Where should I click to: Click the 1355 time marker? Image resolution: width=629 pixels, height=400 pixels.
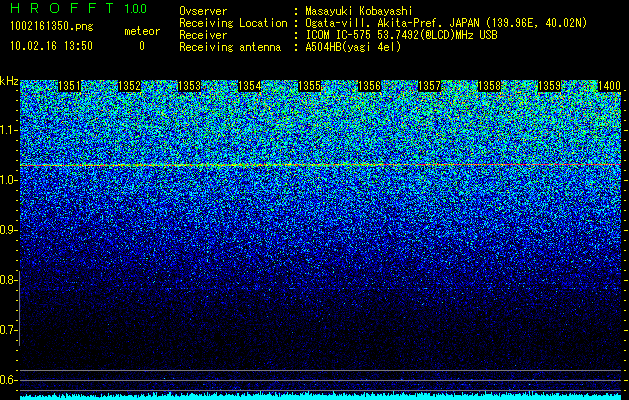(310, 86)
